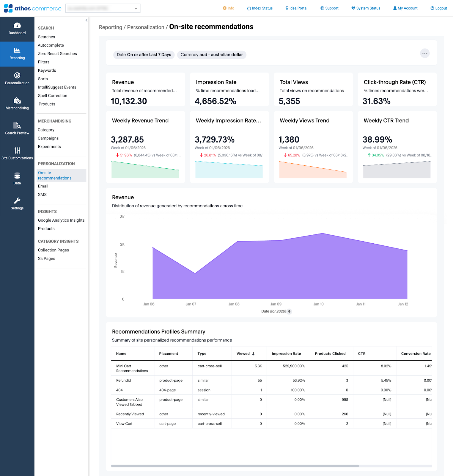453x476 pixels.
Task: Select the Search Preview icon
Action: [17, 126]
